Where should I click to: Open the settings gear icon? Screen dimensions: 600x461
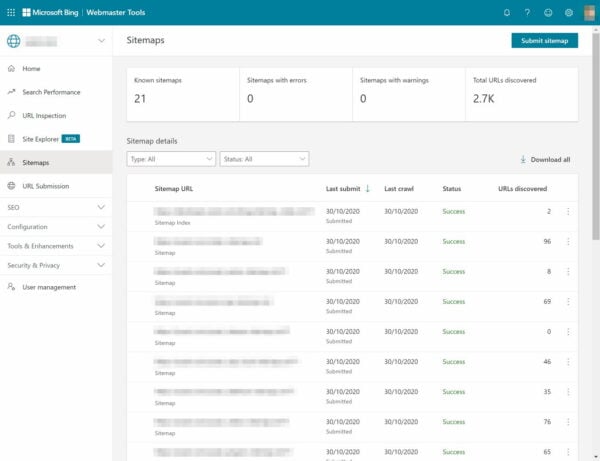[569, 13]
